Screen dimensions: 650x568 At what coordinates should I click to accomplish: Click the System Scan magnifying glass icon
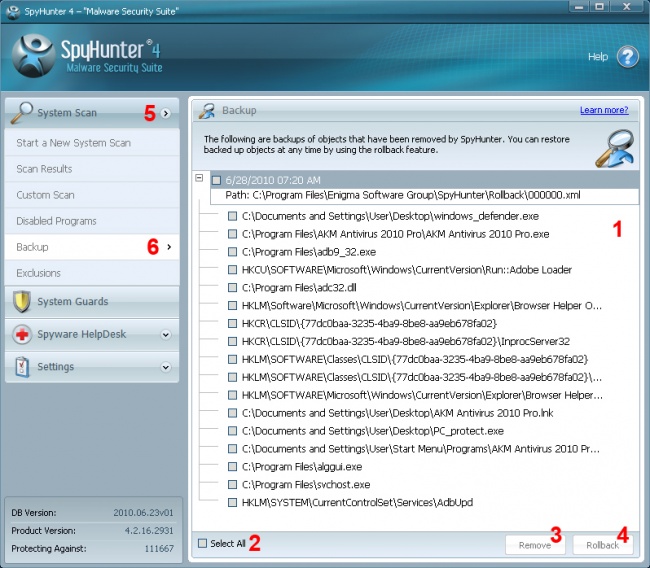click(22, 112)
